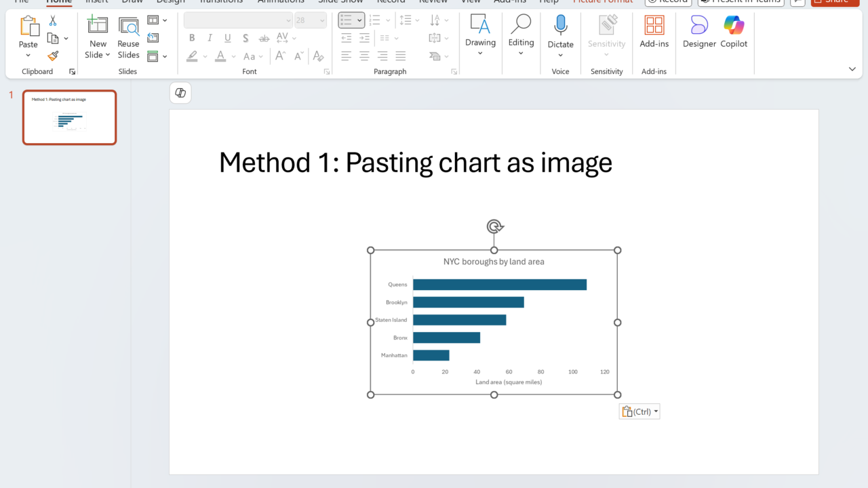Toggle bullet list formatting

tap(347, 20)
